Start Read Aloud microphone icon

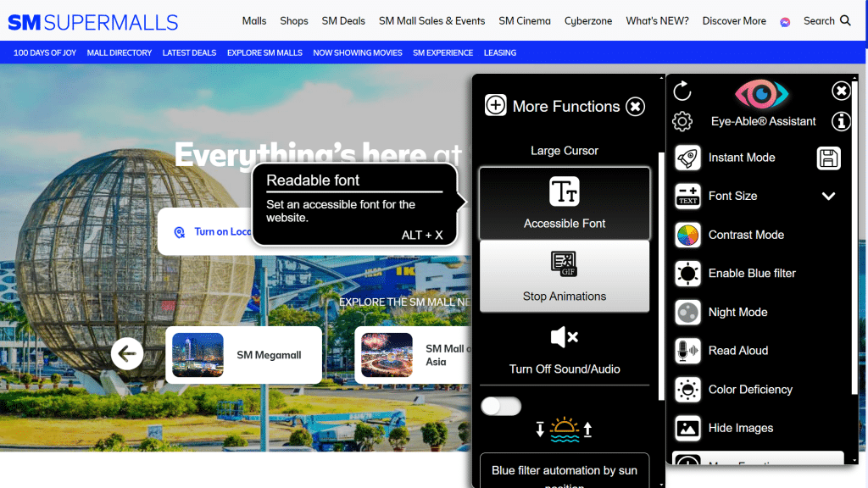click(x=687, y=351)
